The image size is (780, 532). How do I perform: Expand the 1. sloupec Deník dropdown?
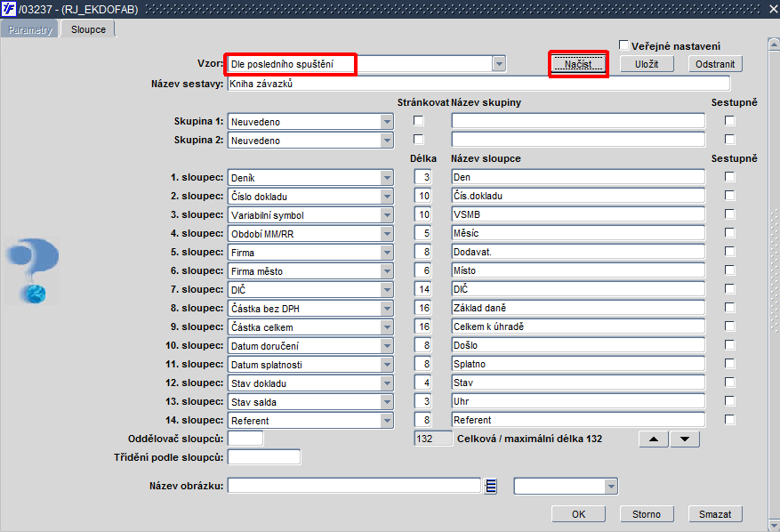pyautogui.click(x=387, y=178)
